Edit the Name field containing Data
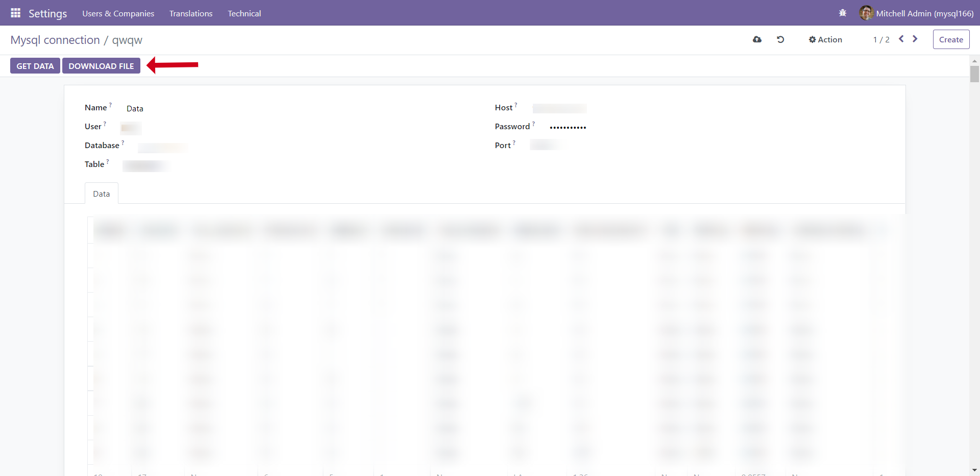The width and height of the screenshot is (980, 476). (x=135, y=109)
